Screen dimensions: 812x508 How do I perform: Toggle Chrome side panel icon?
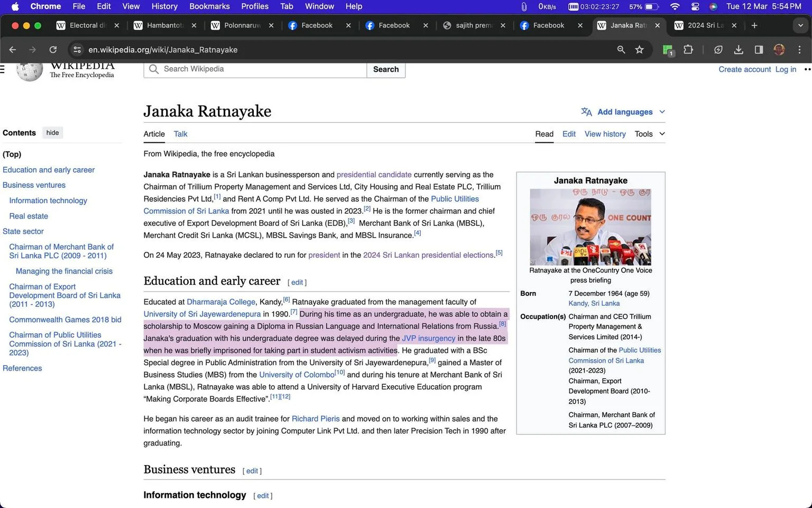(x=759, y=50)
